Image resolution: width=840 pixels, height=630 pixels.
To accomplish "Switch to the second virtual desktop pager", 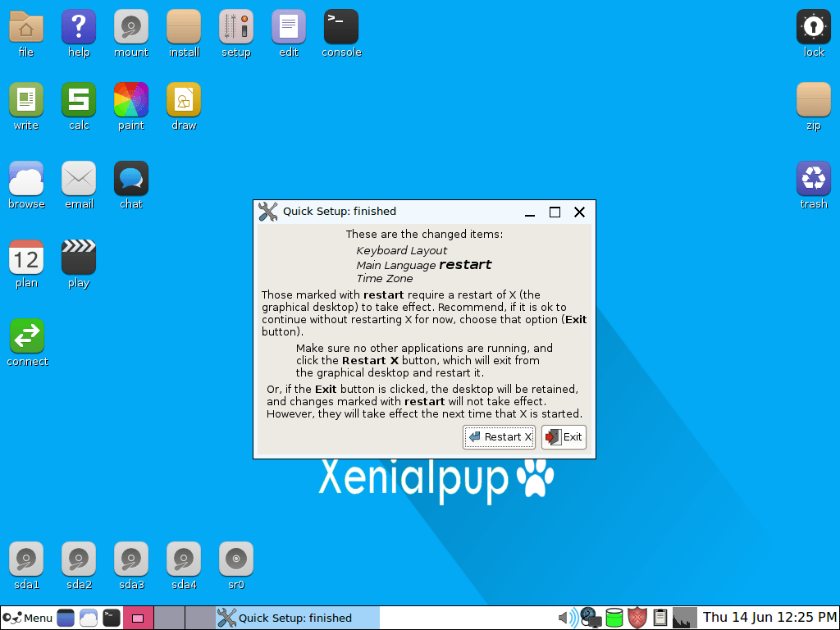I will [169, 618].
